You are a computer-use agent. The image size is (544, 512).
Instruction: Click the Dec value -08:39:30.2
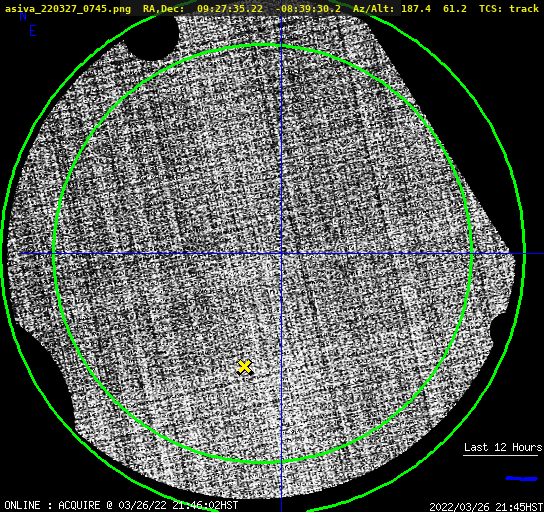[308, 9]
